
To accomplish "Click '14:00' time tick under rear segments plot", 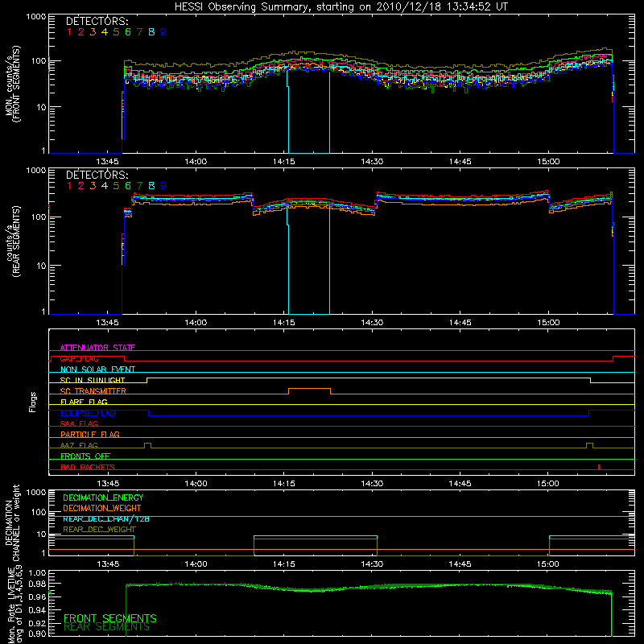I will pyautogui.click(x=196, y=323).
